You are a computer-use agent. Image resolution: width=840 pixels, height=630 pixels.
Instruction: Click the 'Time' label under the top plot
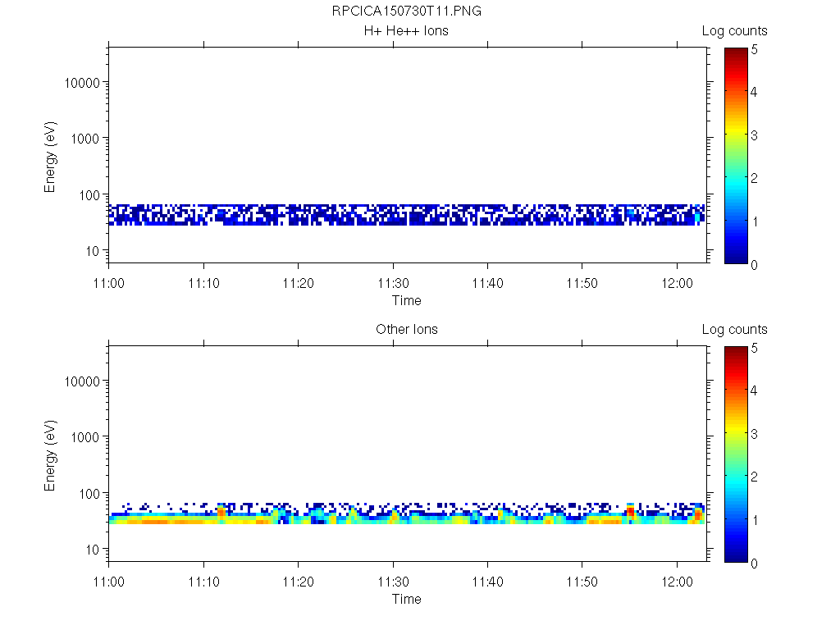[x=407, y=300]
